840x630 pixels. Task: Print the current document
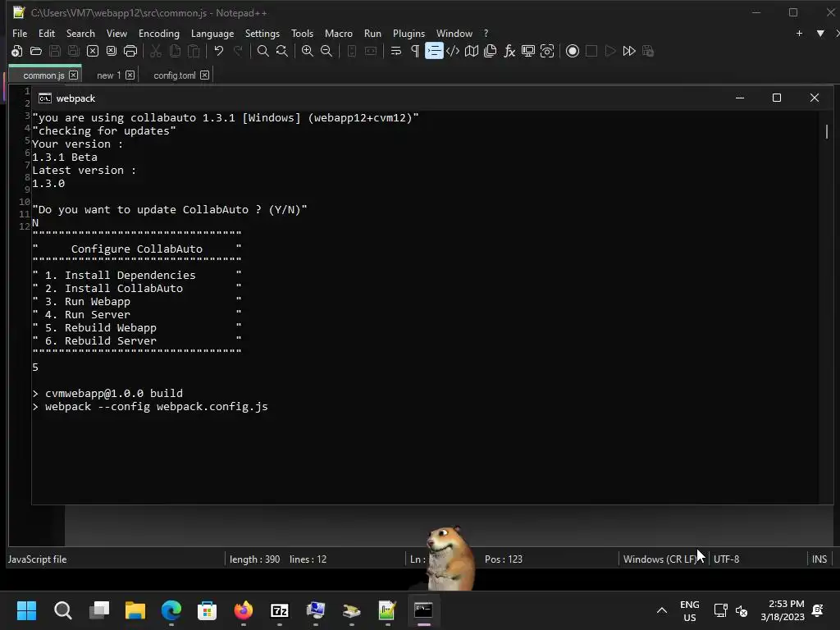click(130, 51)
